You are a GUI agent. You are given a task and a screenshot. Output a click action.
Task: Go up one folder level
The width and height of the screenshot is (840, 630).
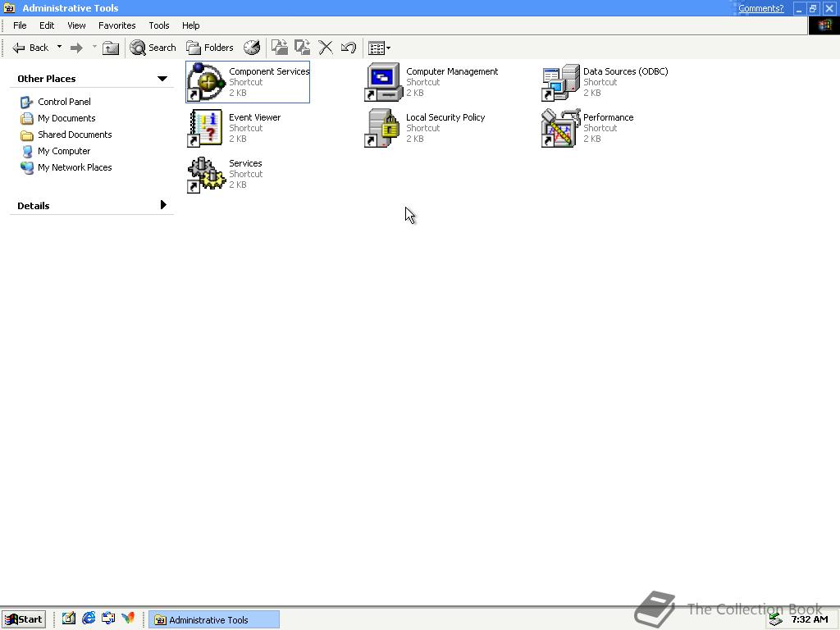[x=111, y=48]
